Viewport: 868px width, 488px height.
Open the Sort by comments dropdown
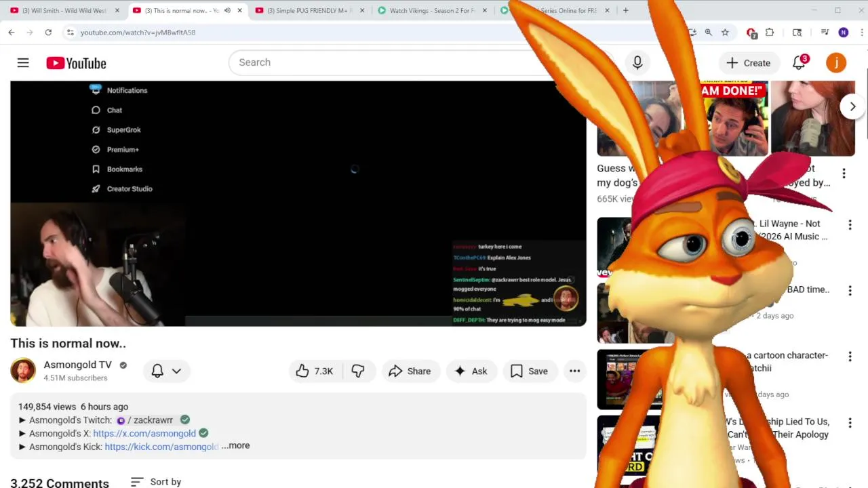[x=156, y=482]
